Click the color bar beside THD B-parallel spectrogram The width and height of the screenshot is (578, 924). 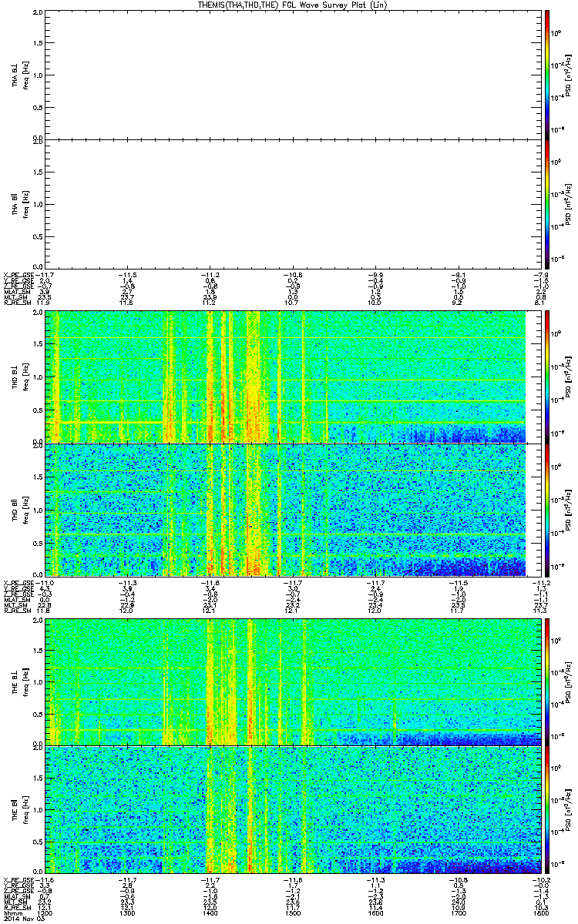546,510
